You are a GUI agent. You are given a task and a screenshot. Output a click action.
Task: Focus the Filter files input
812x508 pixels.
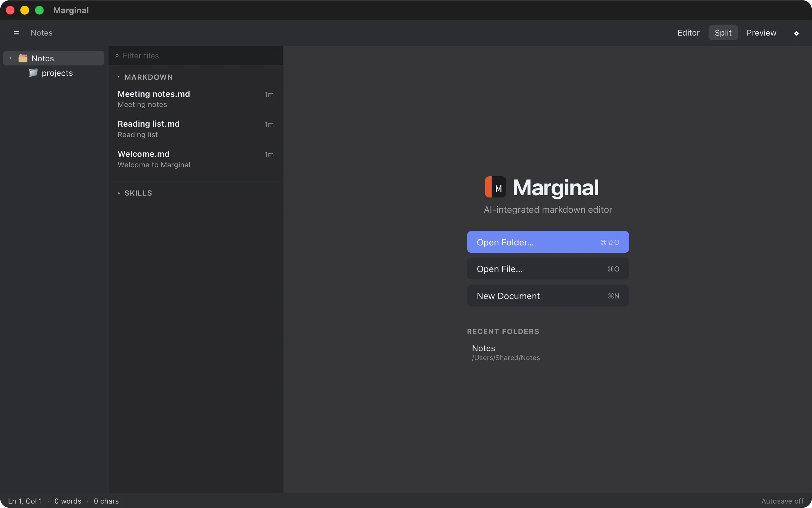196,56
